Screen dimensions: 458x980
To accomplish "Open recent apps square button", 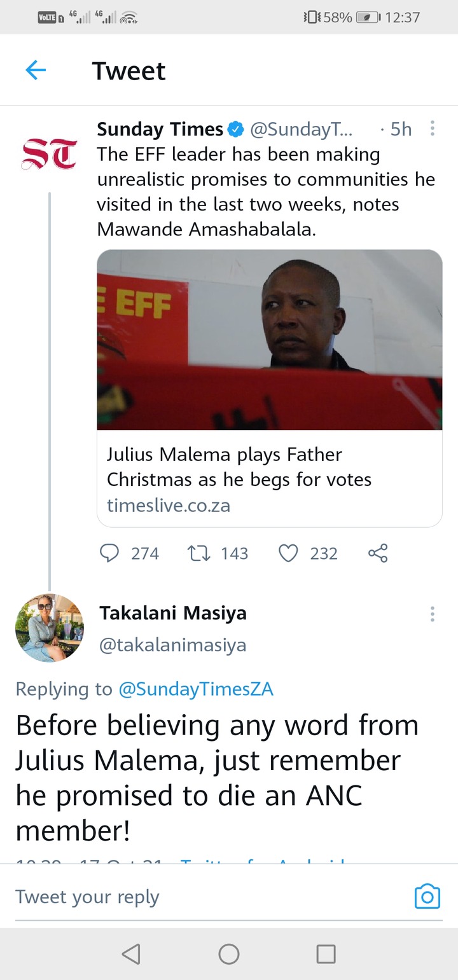I will pos(326,953).
